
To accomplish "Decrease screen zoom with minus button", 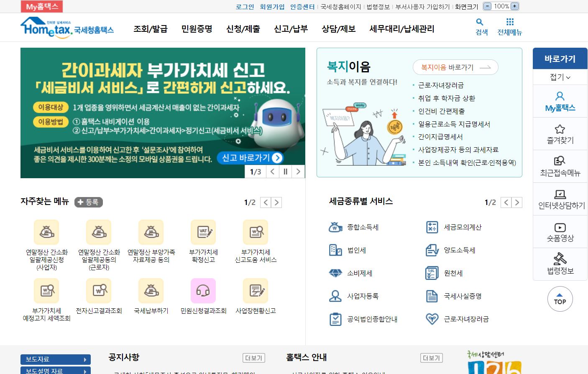I will click(x=487, y=6).
